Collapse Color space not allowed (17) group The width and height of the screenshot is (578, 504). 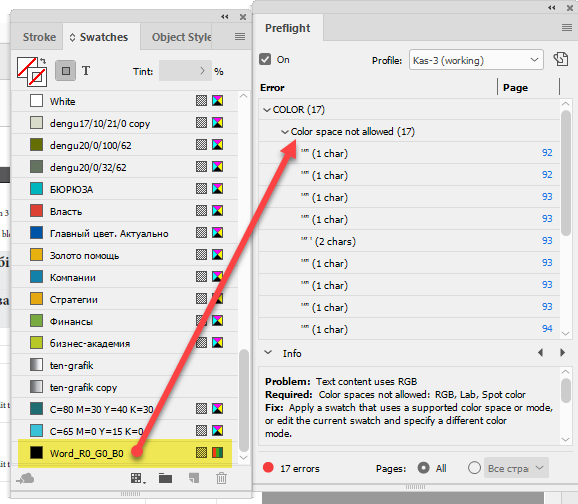pyautogui.click(x=284, y=132)
